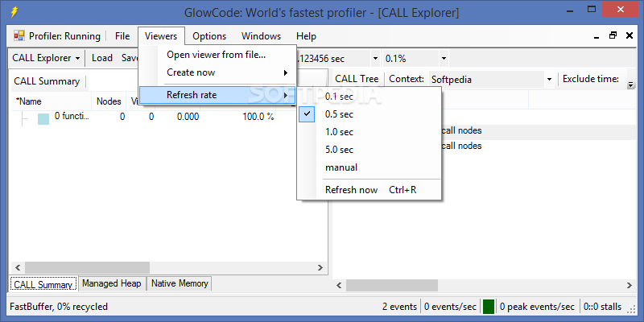Click the right pane horizontal scrollbar thumb
The height and width of the screenshot is (322, 644).
point(392,285)
